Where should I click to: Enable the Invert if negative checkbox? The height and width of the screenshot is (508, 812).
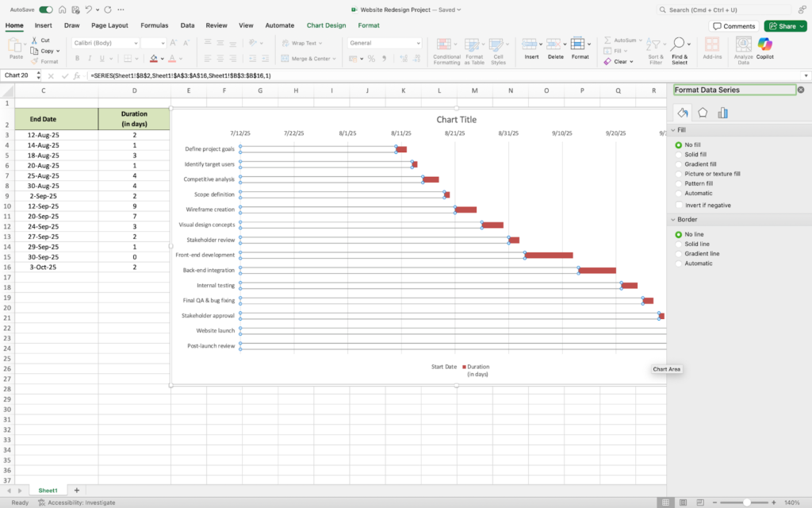click(679, 205)
